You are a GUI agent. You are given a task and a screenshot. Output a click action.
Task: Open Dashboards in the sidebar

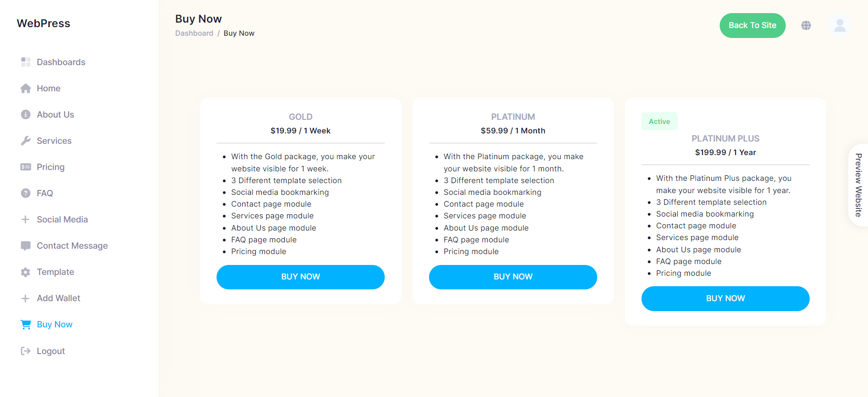coord(61,62)
